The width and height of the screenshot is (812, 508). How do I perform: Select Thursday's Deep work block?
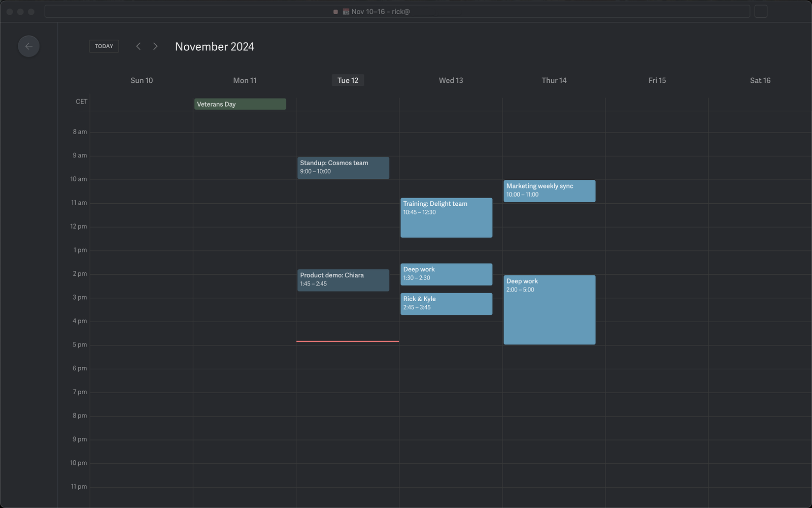click(x=549, y=310)
